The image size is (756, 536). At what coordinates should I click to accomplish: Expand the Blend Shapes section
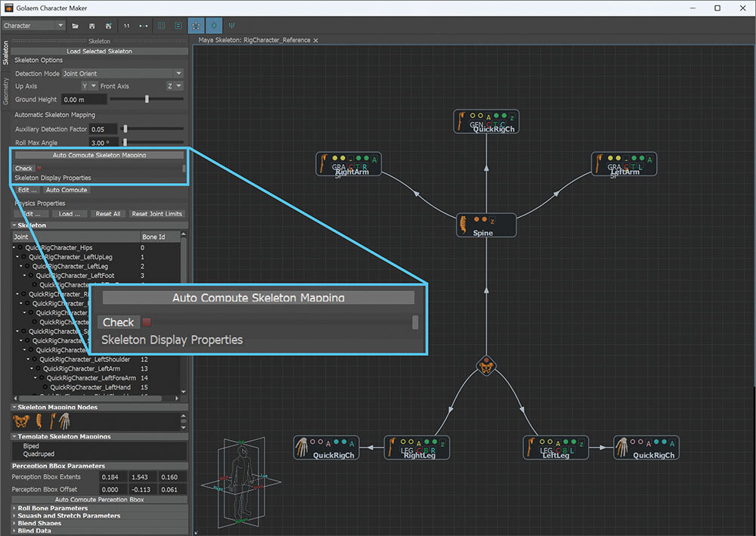point(14,523)
